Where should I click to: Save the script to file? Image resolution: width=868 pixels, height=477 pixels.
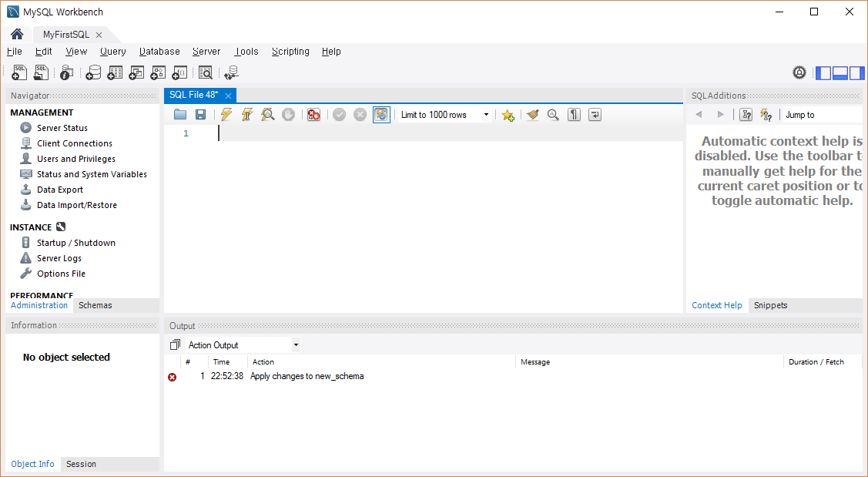point(200,115)
